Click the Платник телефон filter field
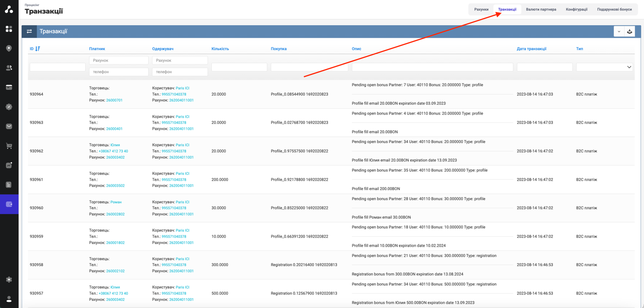The width and height of the screenshot is (644, 308). 119,72
